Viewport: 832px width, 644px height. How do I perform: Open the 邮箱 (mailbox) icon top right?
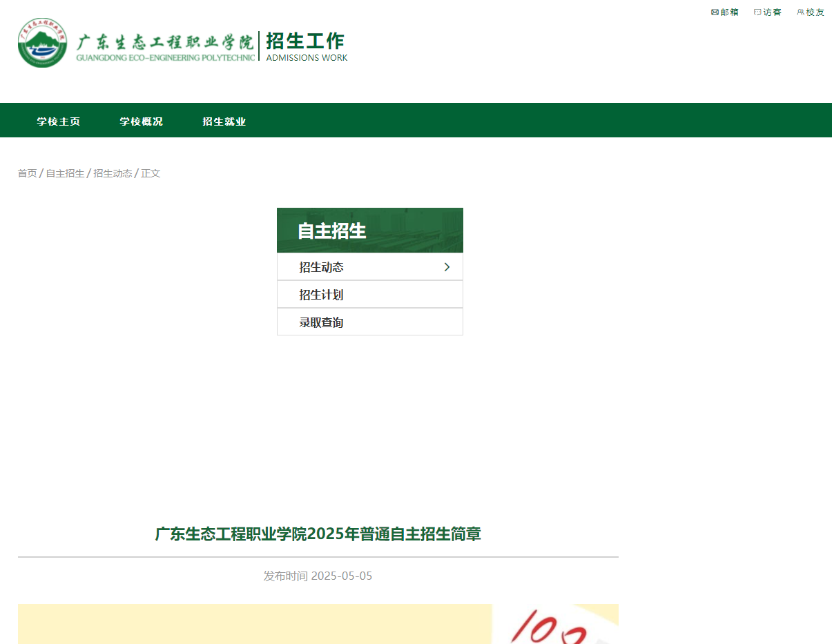point(724,12)
